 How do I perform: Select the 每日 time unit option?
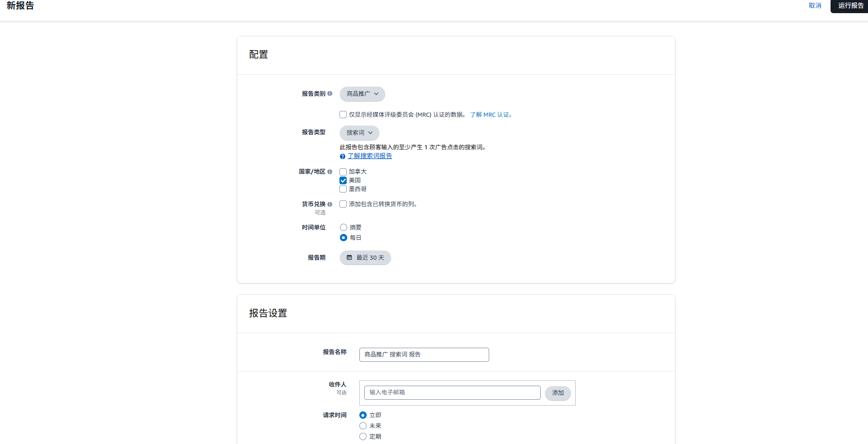coord(343,238)
